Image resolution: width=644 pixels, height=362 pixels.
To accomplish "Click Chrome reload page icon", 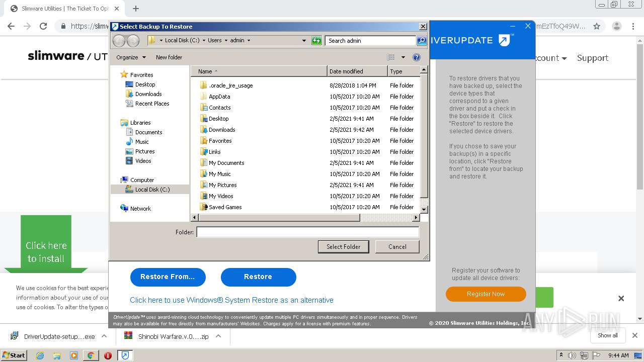I will coord(43,26).
